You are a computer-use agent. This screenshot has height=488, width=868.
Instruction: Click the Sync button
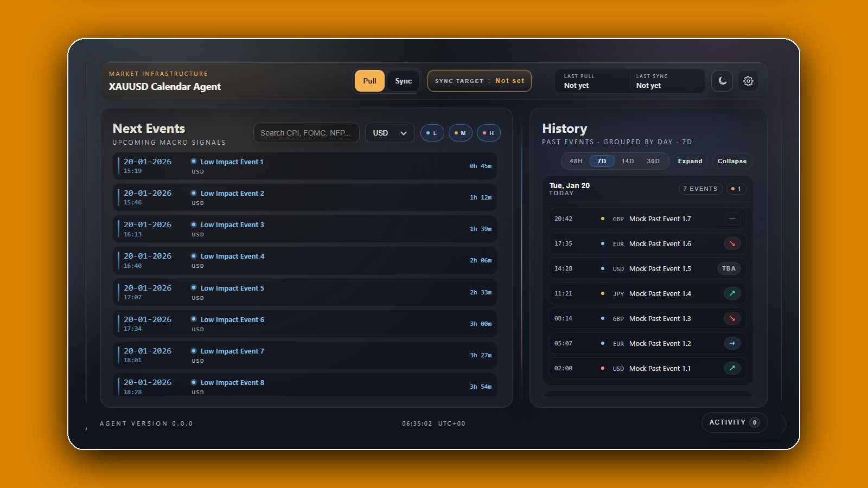(x=404, y=81)
